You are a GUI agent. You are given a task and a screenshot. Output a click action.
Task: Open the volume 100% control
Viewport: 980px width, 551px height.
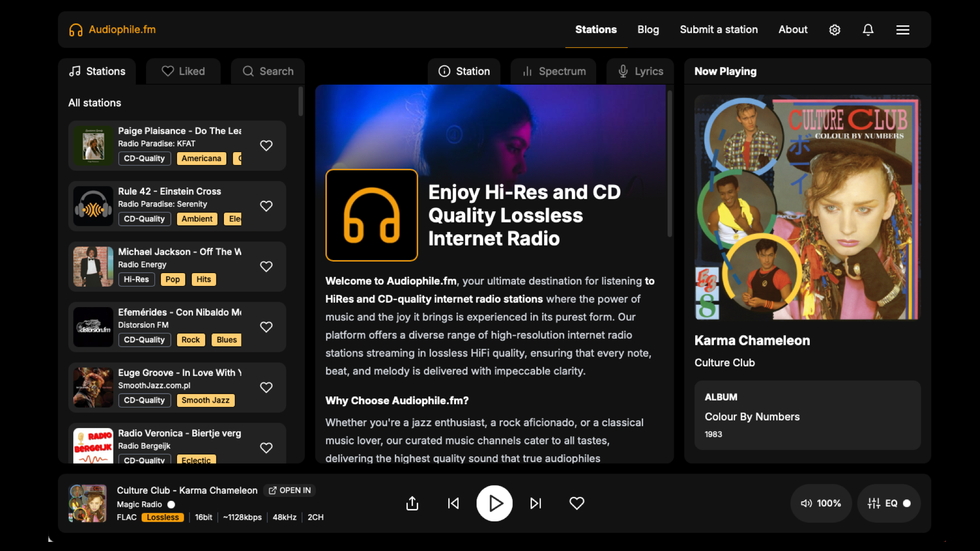(821, 503)
